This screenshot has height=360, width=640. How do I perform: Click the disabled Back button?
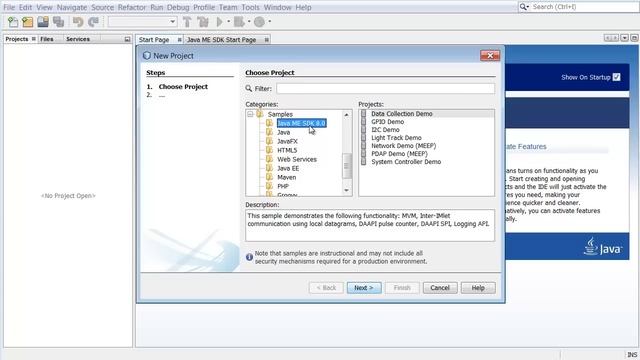tap(326, 288)
